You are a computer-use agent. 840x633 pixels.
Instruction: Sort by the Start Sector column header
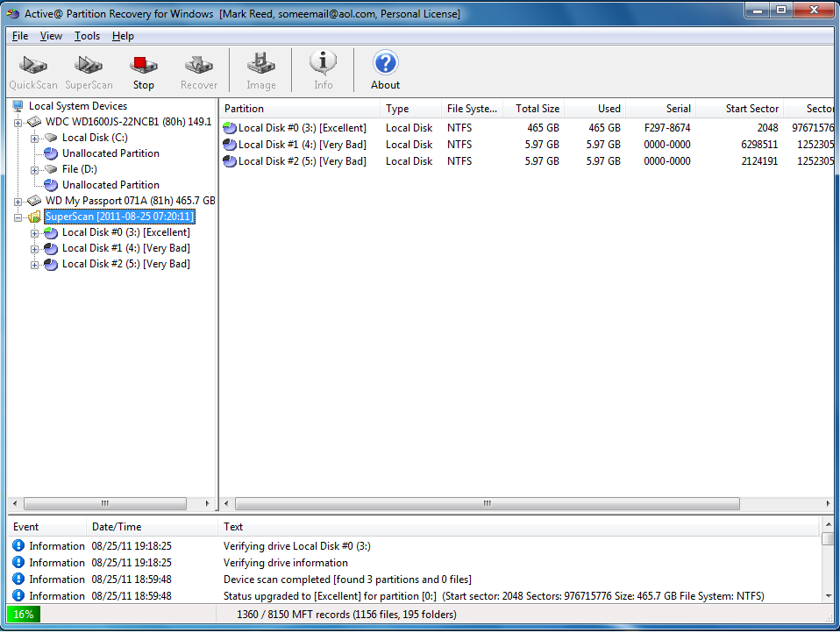click(739, 109)
